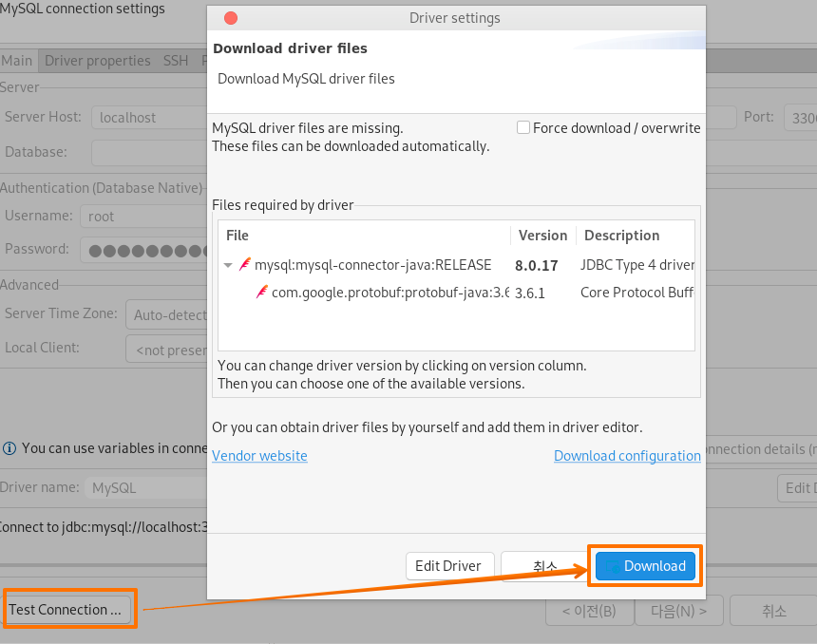Switch to the Main tab
Viewport: 817px width, 644px height.
[17, 61]
